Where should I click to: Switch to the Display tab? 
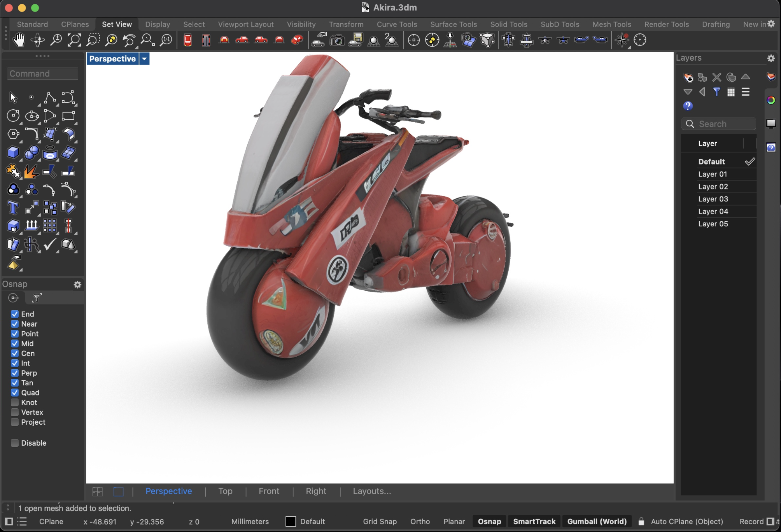[158, 24]
